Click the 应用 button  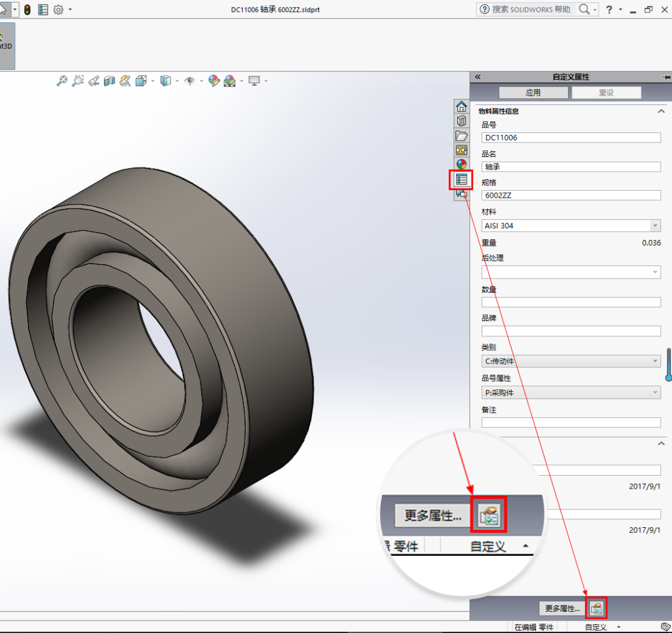point(533,93)
